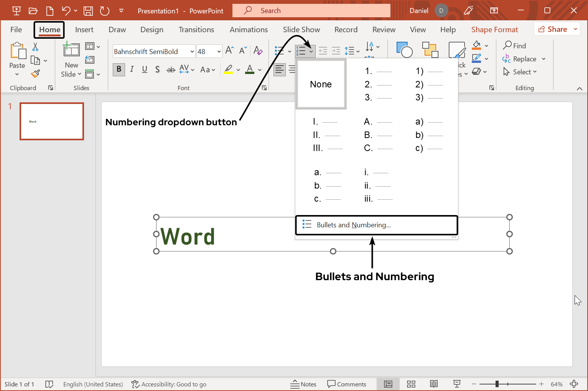This screenshot has height=391, width=588.
Task: Click Fit slide to window icon
Action: (x=574, y=384)
